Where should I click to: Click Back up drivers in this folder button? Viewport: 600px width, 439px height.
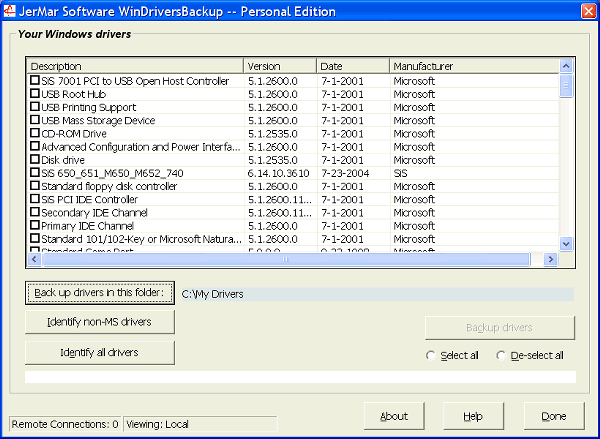[x=100, y=293]
